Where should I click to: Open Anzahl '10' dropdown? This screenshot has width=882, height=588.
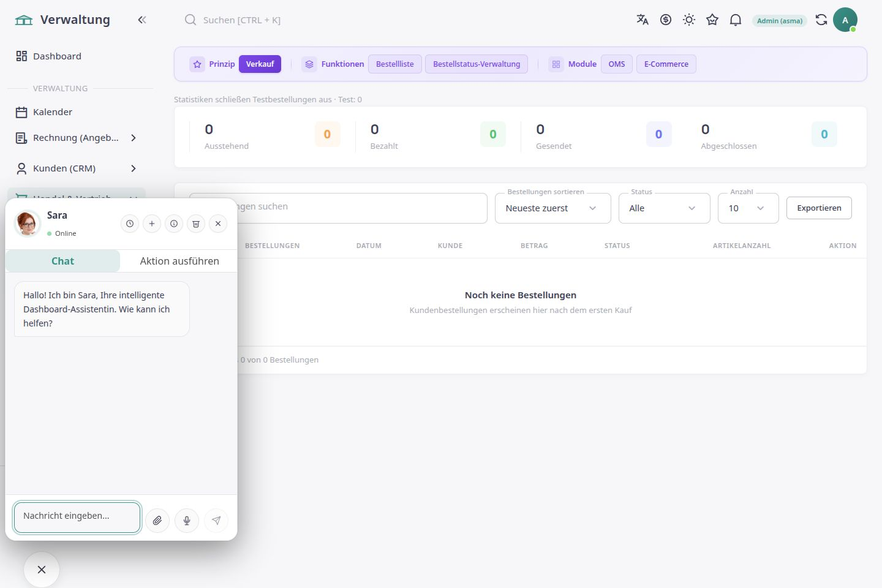[x=748, y=208]
